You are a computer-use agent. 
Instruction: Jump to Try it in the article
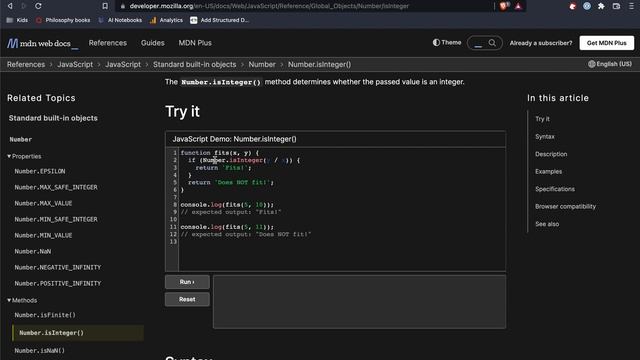click(542, 119)
